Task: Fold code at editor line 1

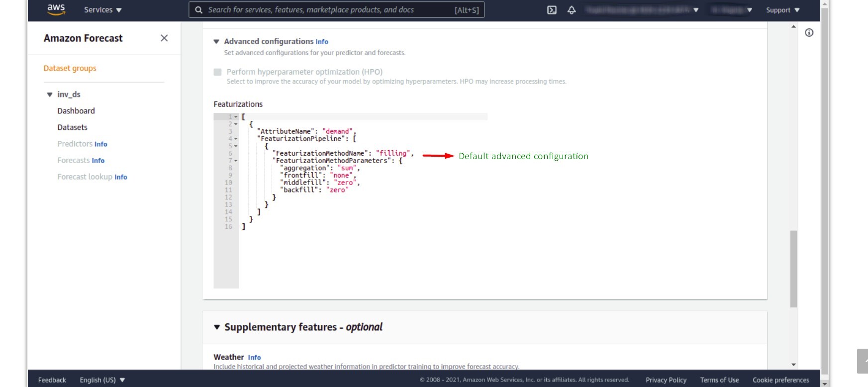Action: [236, 117]
